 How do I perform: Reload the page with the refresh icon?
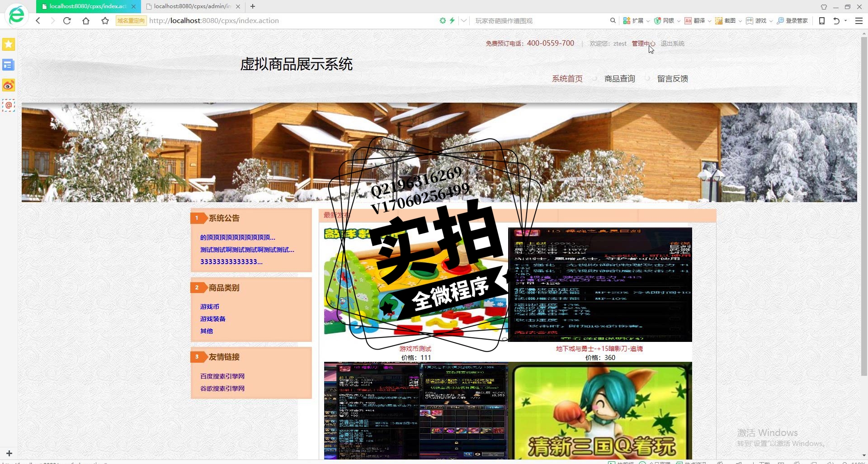[67, 21]
